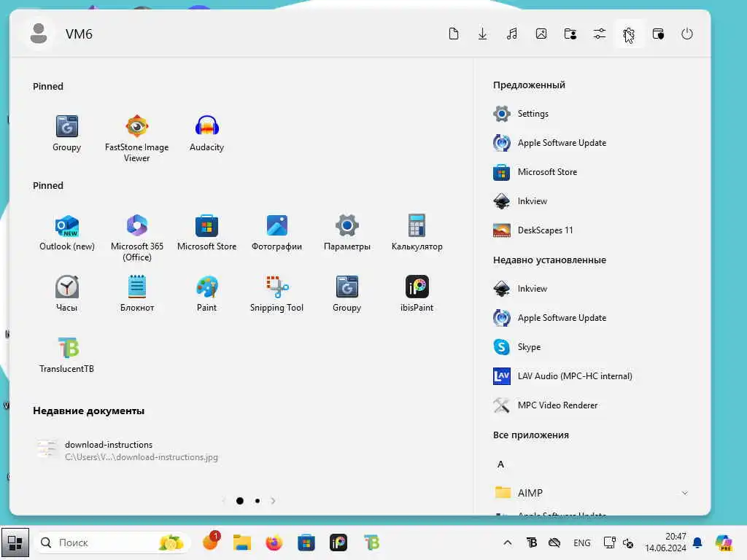The height and width of the screenshot is (560, 747).
Task: Launch Groupy from the top Pinned group
Action: (66, 133)
